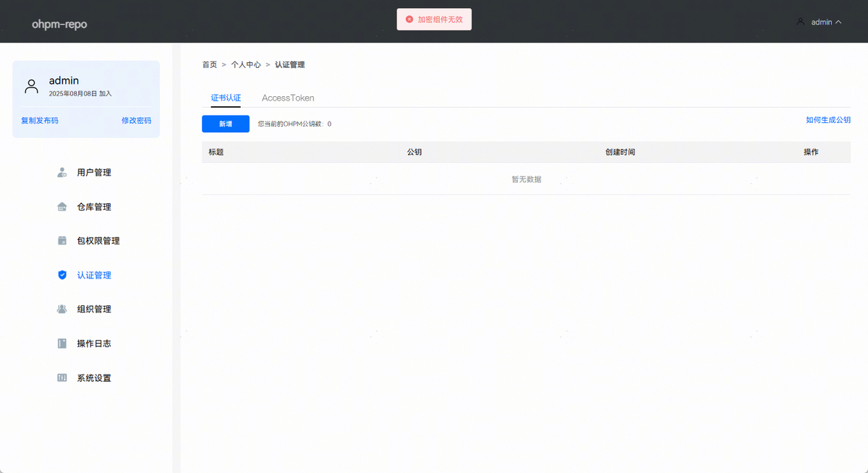Click the admin avatar icon in profile card

click(x=31, y=87)
